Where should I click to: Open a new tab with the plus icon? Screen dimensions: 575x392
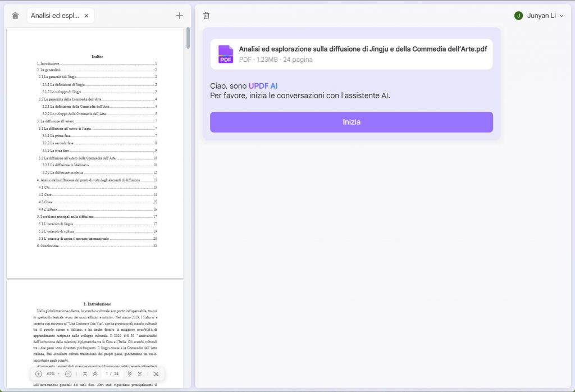click(179, 15)
